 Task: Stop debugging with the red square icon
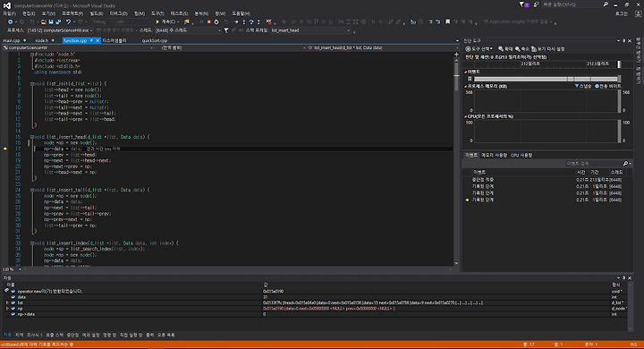pos(209,21)
